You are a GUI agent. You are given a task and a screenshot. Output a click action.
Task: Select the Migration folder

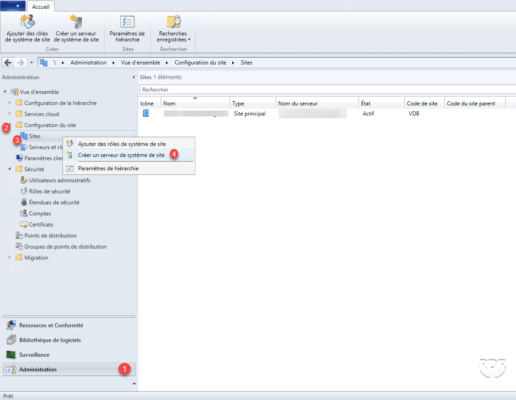[x=32, y=258]
